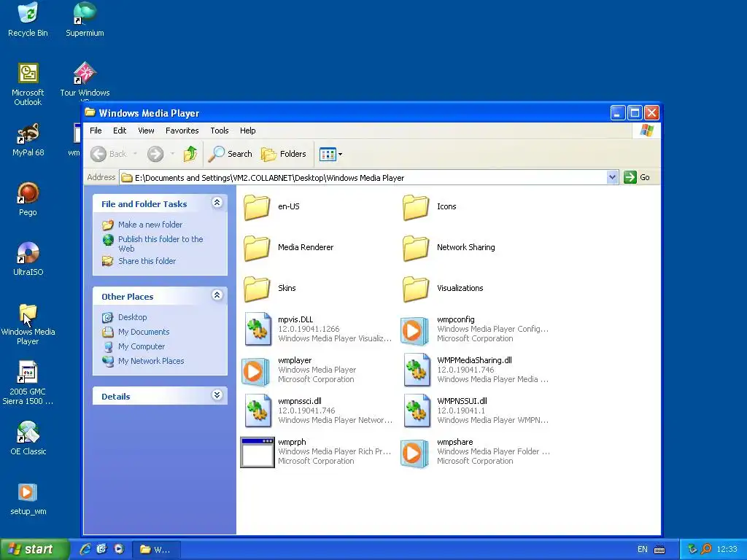
Task: Click the Windows Media Player taskbar button
Action: 156,550
